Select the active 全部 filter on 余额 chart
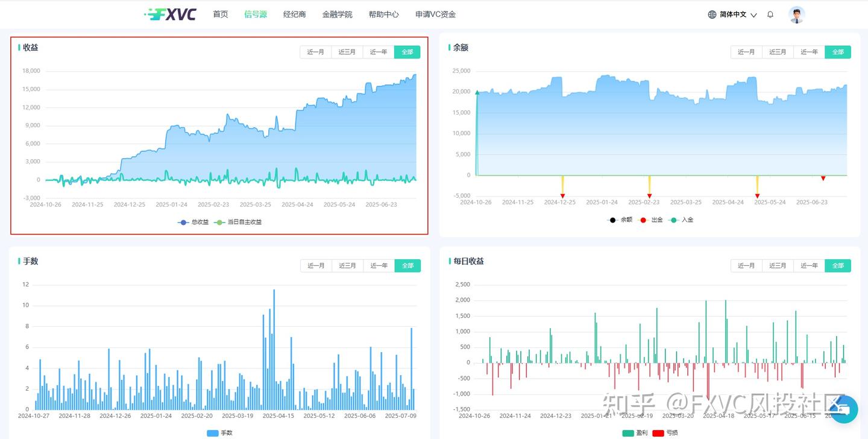The height and width of the screenshot is (439, 868). coord(838,52)
